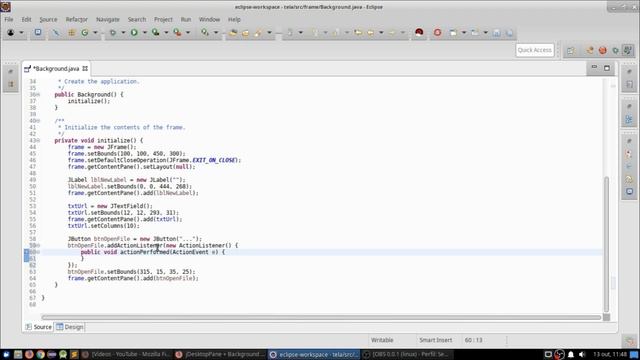Open the Navigate menu

[108, 19]
